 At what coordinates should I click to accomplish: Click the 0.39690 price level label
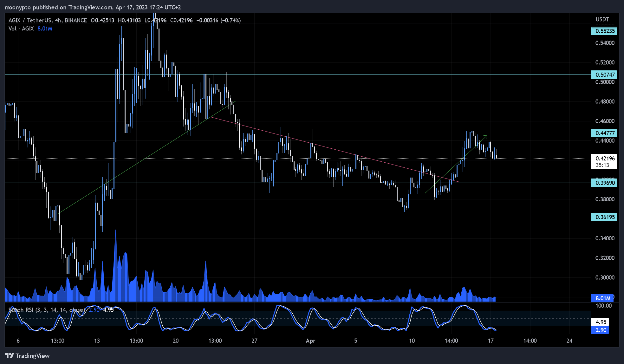click(x=604, y=183)
